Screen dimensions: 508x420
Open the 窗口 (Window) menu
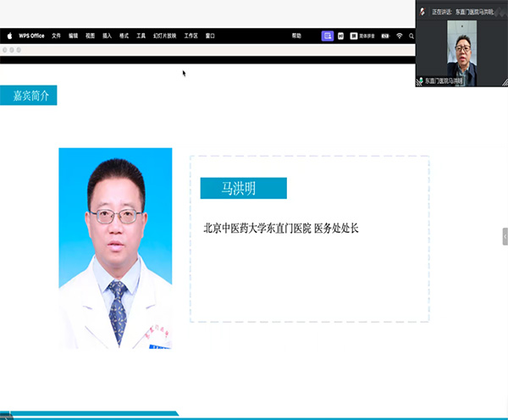[x=210, y=36]
